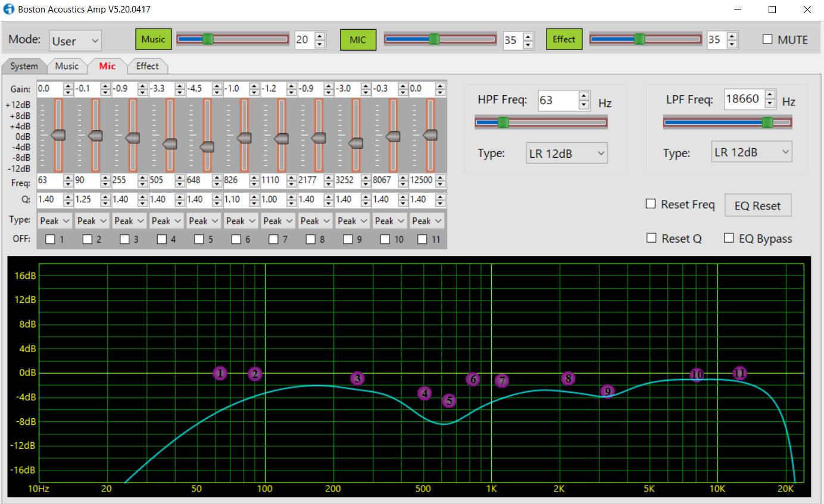Click the green MIC button
Screen dimensions: 824x504
click(358, 40)
